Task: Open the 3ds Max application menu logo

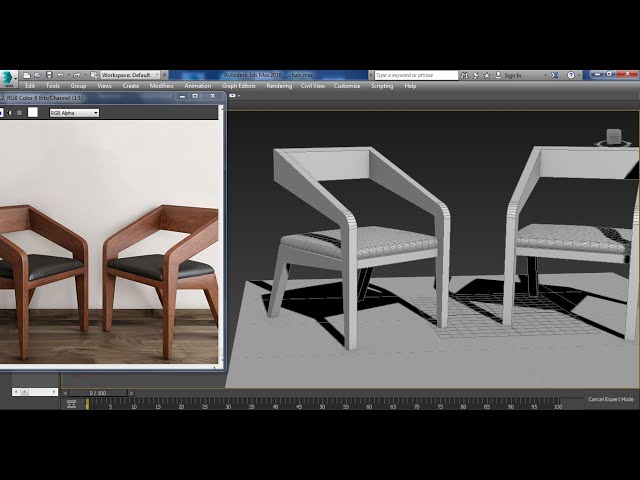Action: click(8, 78)
